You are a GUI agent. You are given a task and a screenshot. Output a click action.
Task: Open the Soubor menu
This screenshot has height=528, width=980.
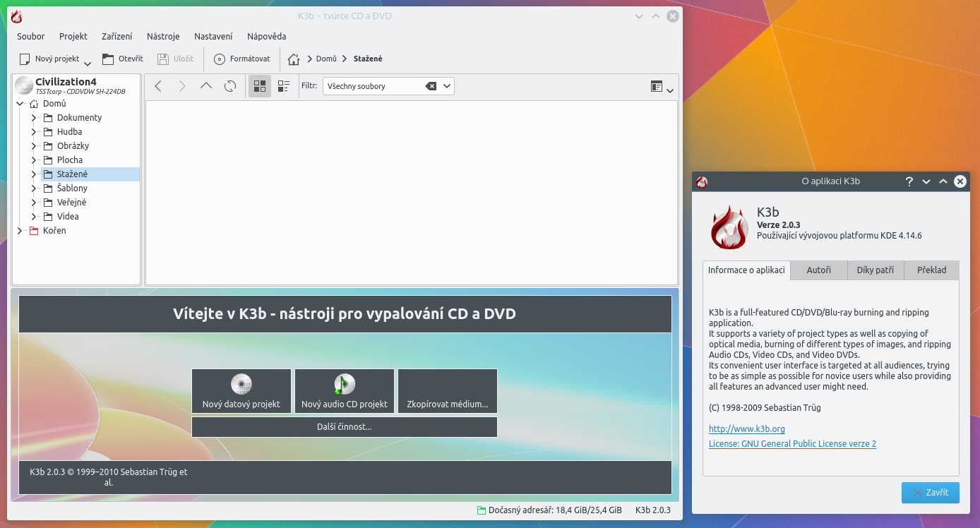(x=31, y=37)
